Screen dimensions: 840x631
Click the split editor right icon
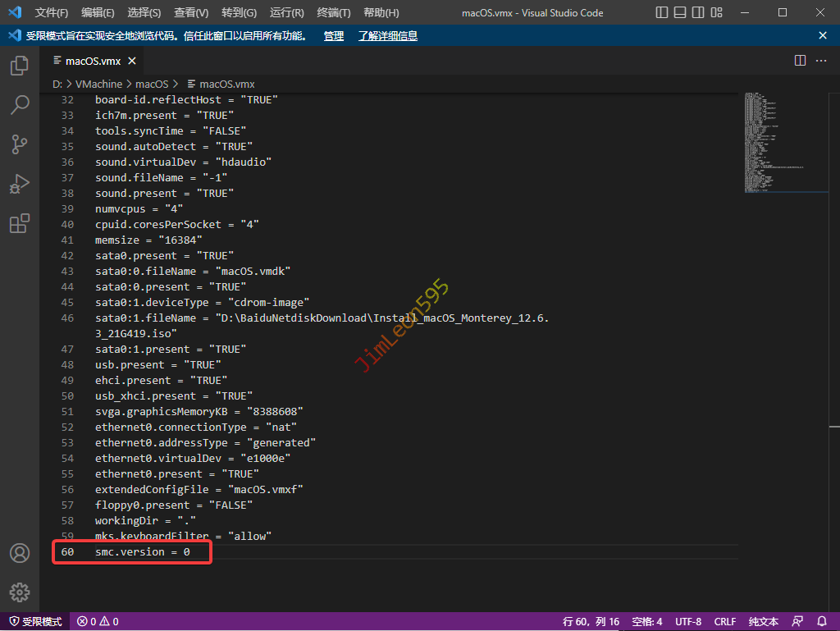point(800,61)
